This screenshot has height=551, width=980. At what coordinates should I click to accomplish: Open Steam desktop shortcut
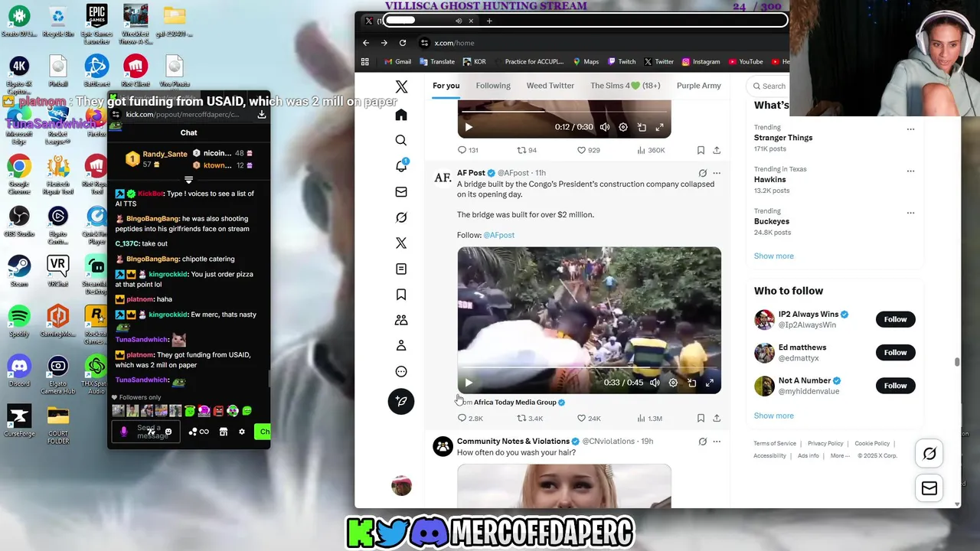(x=19, y=272)
